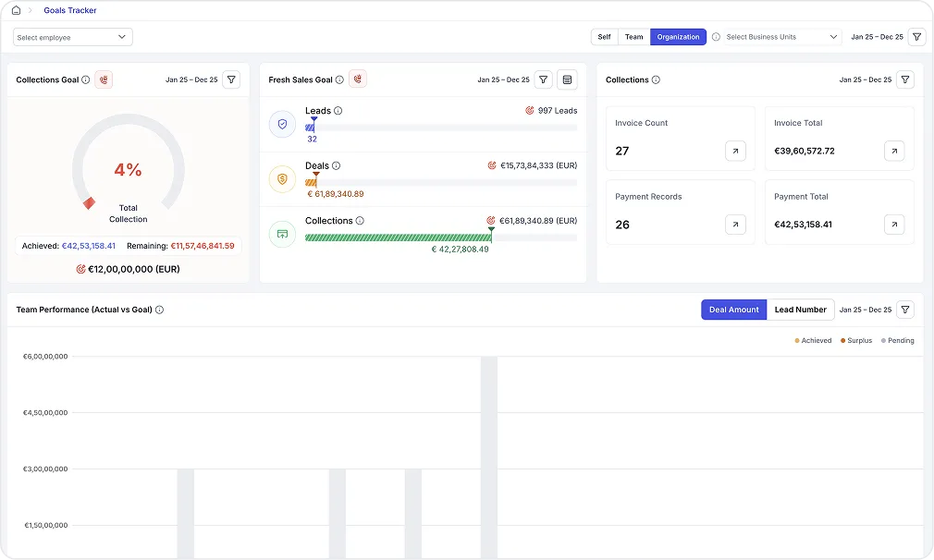This screenshot has width=934, height=560.
Task: Switch scope to Self
Action: 604,37
